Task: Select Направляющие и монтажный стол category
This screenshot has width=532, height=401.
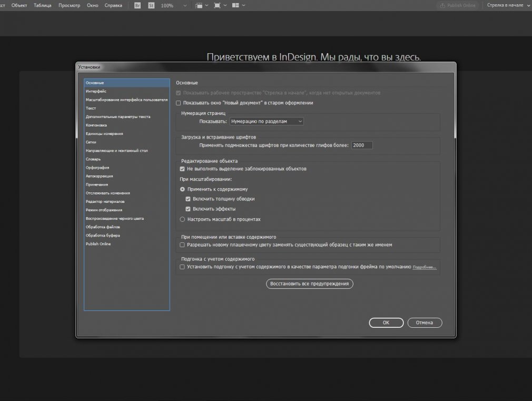Action: (x=127, y=151)
